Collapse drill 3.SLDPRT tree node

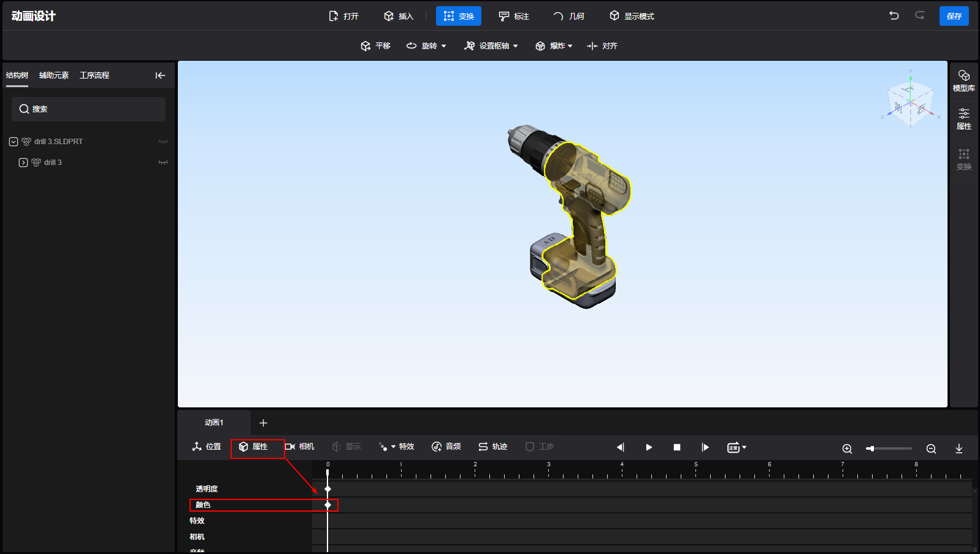tap(13, 142)
